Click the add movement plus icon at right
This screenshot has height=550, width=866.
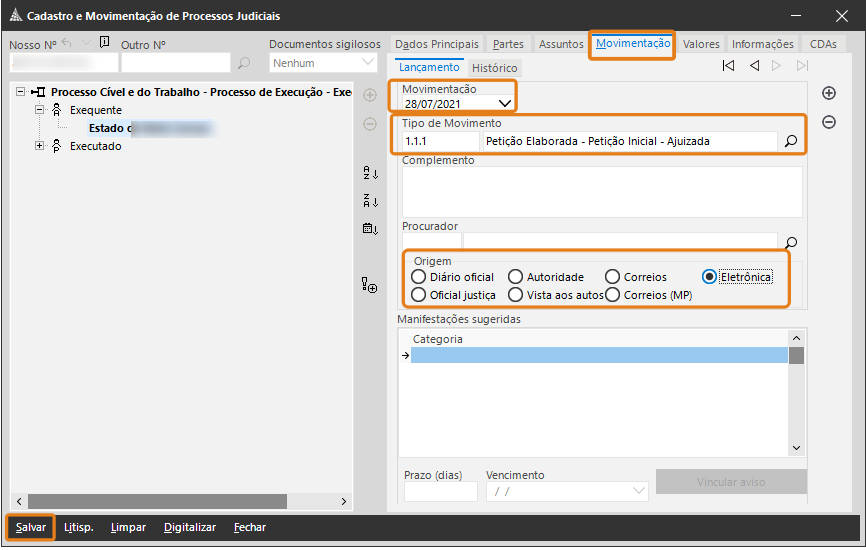(x=829, y=93)
